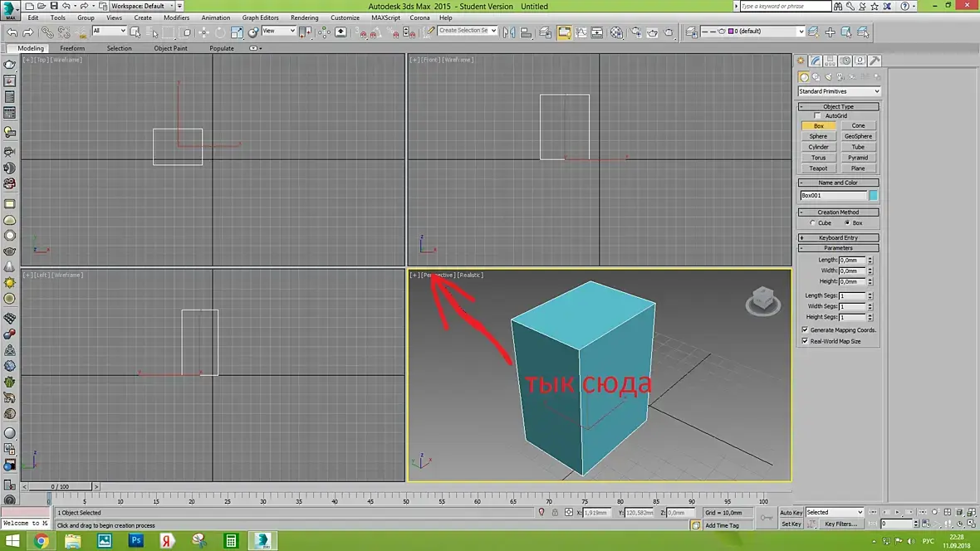Select the Cube creation method radio button
980x551 pixels.
point(812,223)
